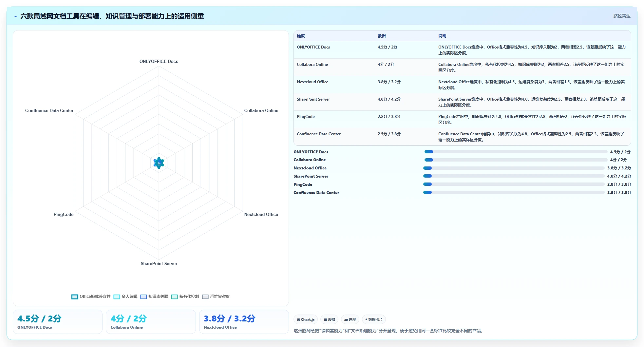This screenshot has height=347, width=644.
Task: Toggle the 知识库关联 legend swatch
Action: coord(143,297)
